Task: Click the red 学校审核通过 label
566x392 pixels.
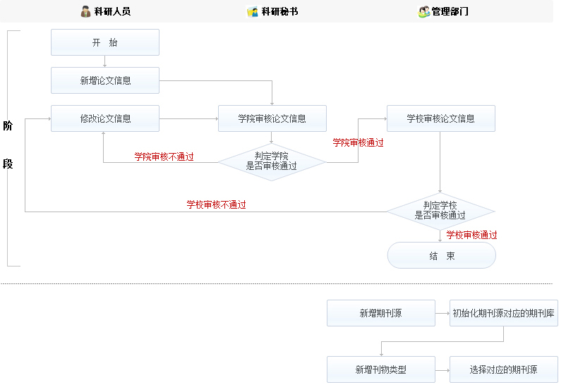Action: (x=471, y=235)
